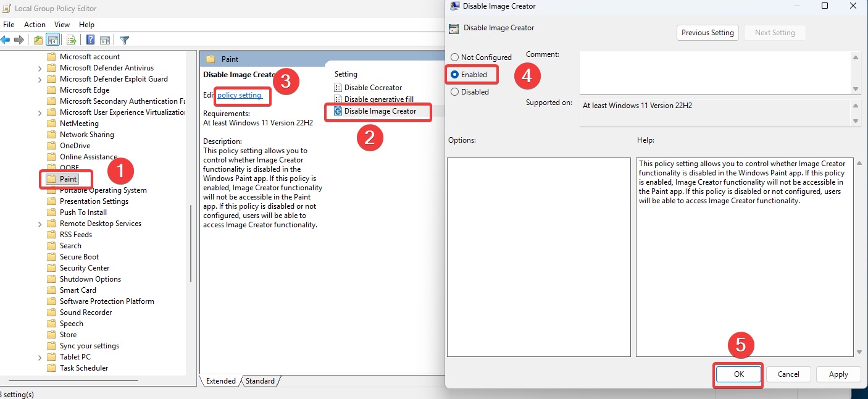
Task: Expand the Remote Desktop Services node
Action: 40,223
